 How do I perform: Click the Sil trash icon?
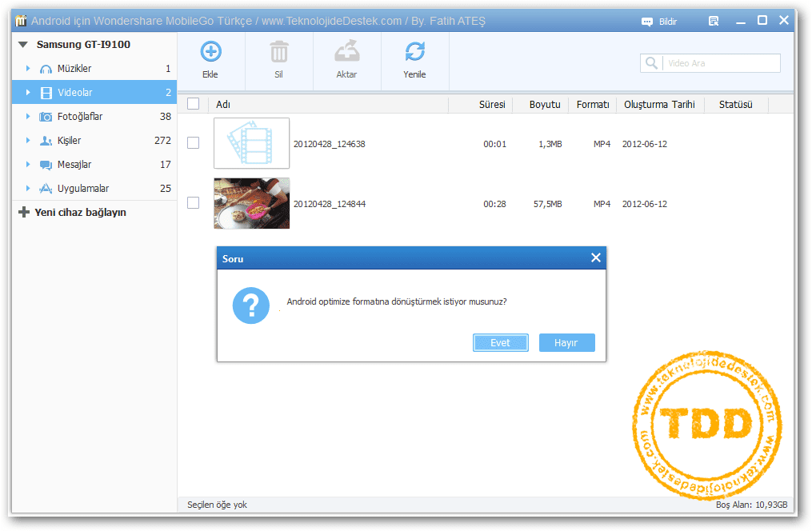pos(278,51)
